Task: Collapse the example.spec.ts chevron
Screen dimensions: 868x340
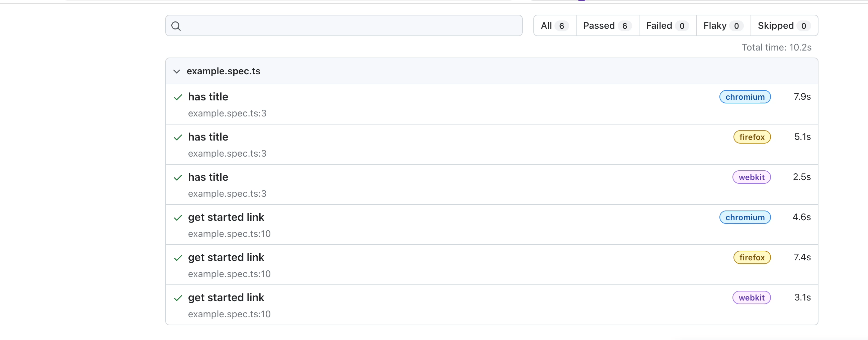Action: (177, 71)
